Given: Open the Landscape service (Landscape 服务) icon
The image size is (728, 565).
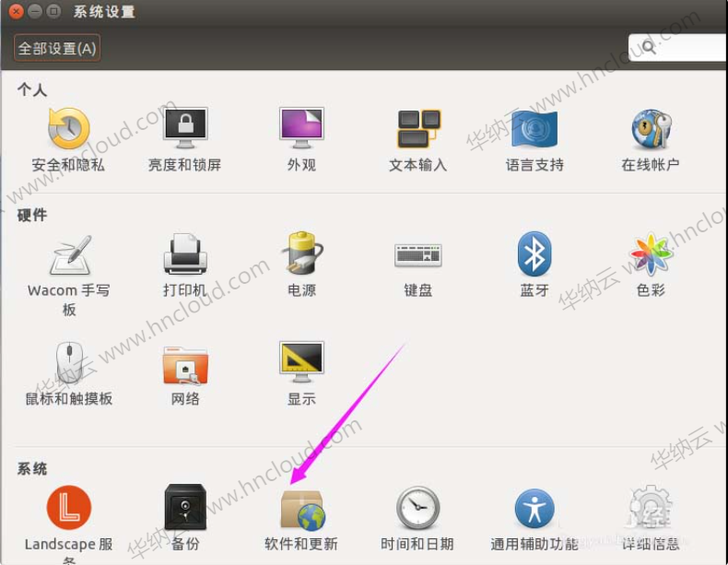Looking at the screenshot, I should tap(69, 508).
